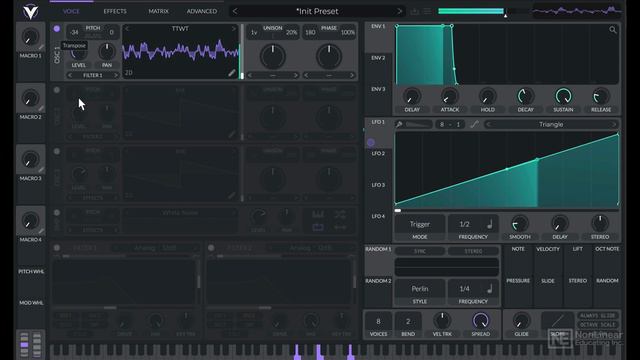
Task: Select the ENV 2 tab
Action: pos(378,58)
